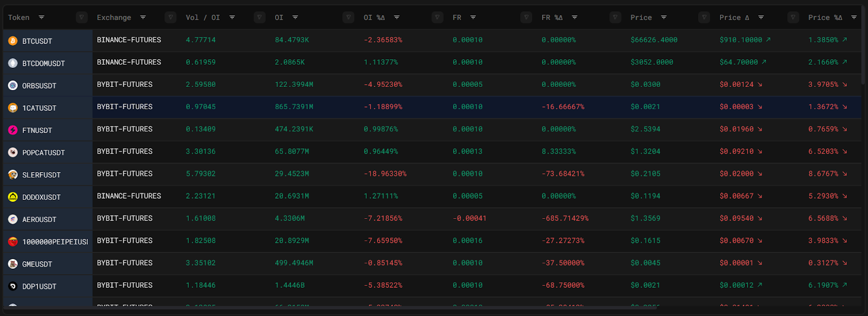This screenshot has height=316, width=868.
Task: Open the FR %Δ column filter dropdown
Action: [x=615, y=17]
